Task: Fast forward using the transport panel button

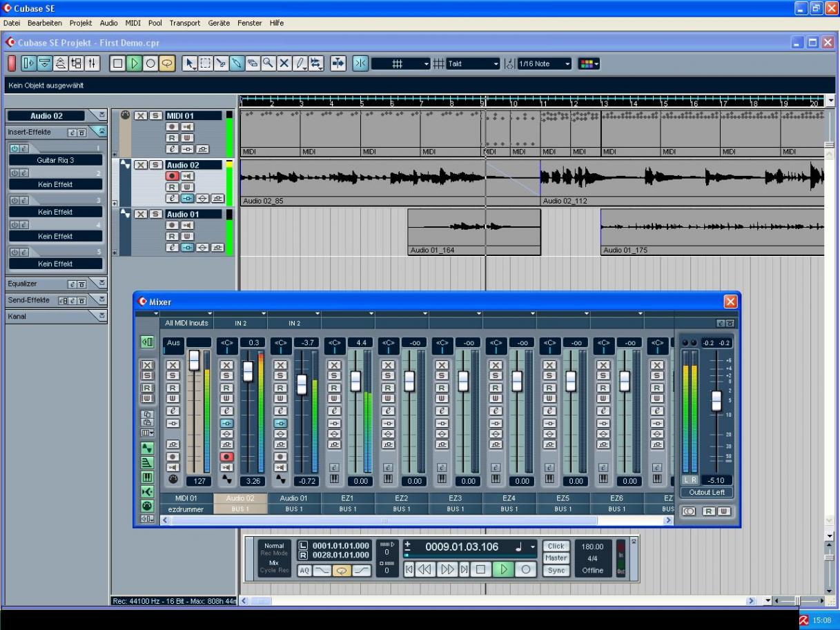Action: [x=447, y=569]
